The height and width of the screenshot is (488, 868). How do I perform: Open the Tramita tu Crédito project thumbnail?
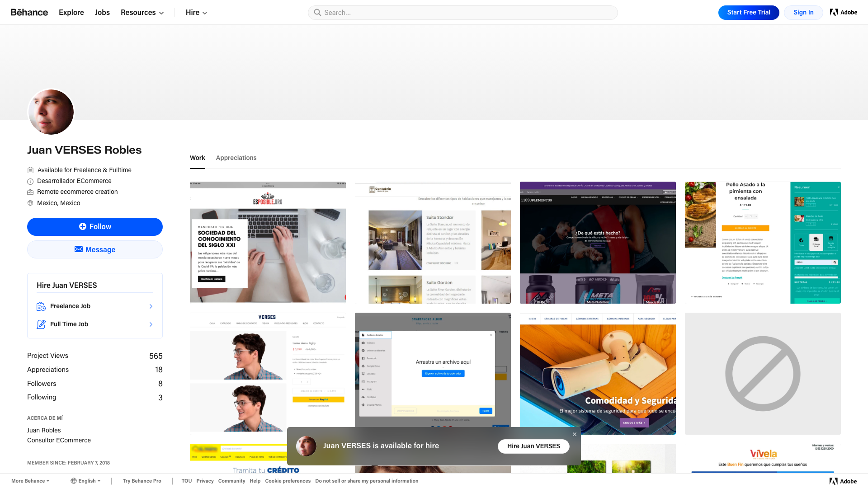pyautogui.click(x=238, y=458)
